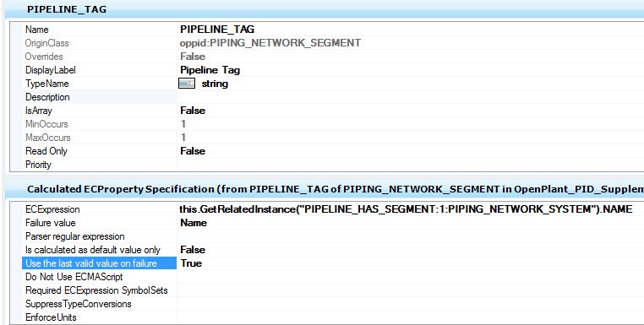Click the empty SuppressTypeConversions value field
Screen dimensions: 644x325
click(x=411, y=304)
